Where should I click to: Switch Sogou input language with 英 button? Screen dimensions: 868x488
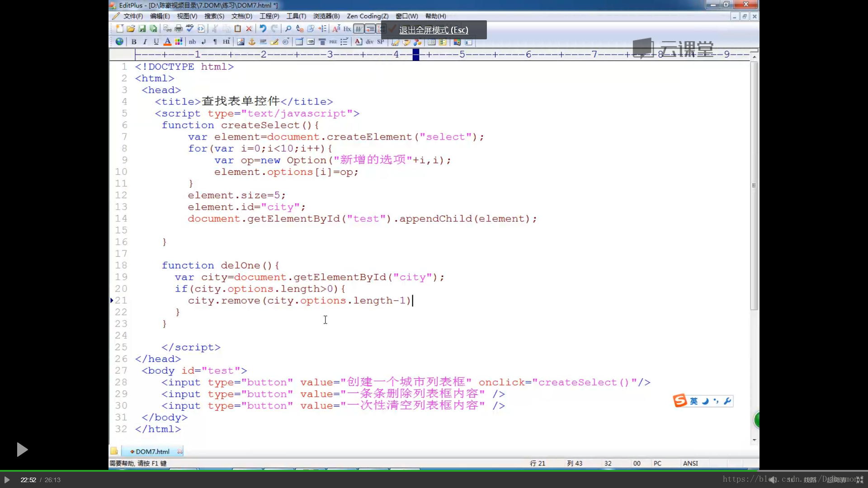tap(693, 401)
